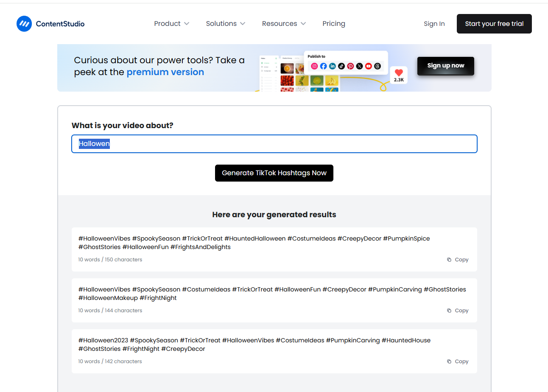Click the Threads icon in Publish to
Screen dimensions: 548x392
(x=377, y=66)
